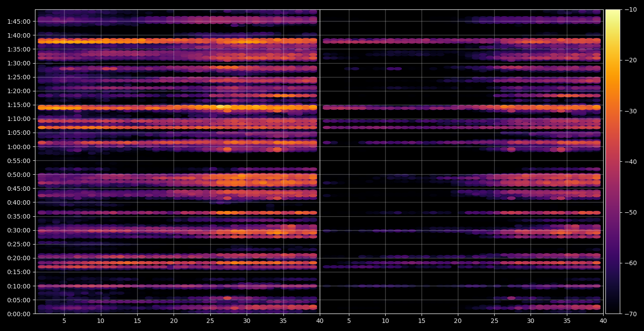Select the 0:55:00 y-axis tick label
This screenshot has height=331, width=644.
coord(19,161)
